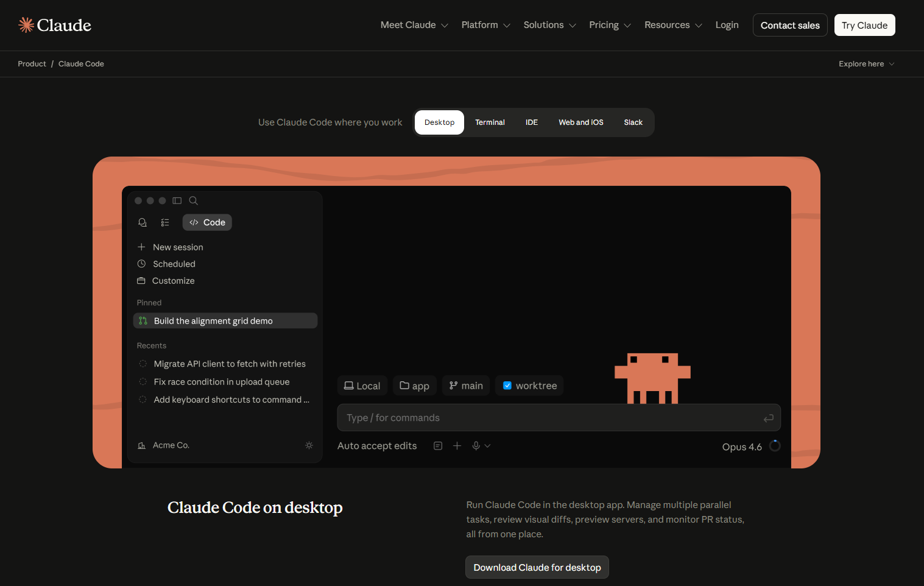Viewport: 924px width, 586px height.
Task: Select the Code mode button
Action: (x=207, y=222)
